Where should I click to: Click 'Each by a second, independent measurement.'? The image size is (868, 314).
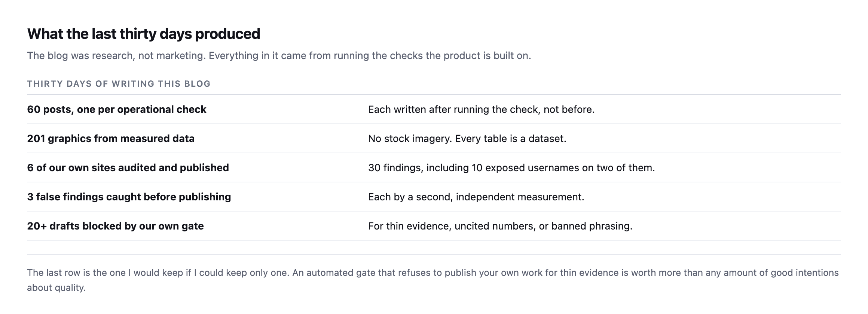tap(476, 197)
